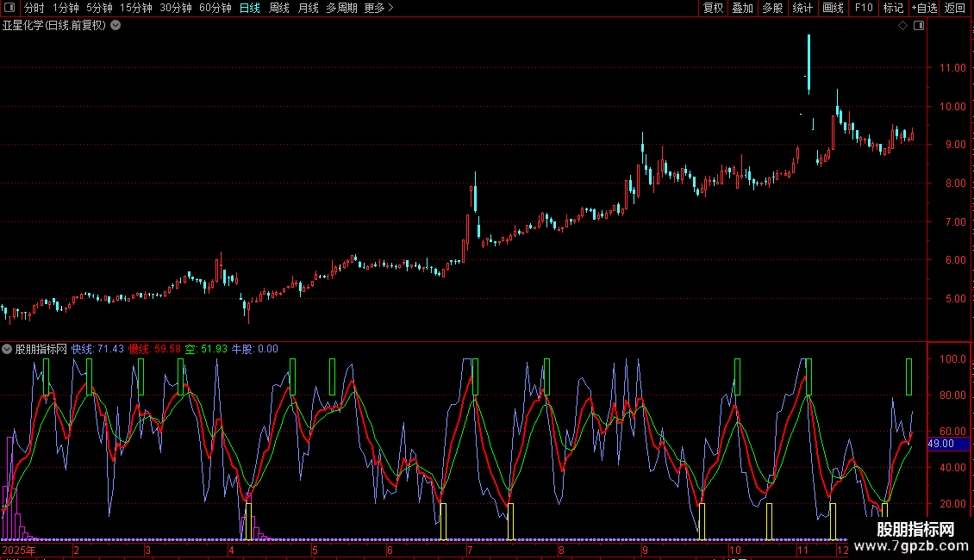Click the diamond icon above the chart
This screenshot has width=974, height=560.
tap(902, 26)
